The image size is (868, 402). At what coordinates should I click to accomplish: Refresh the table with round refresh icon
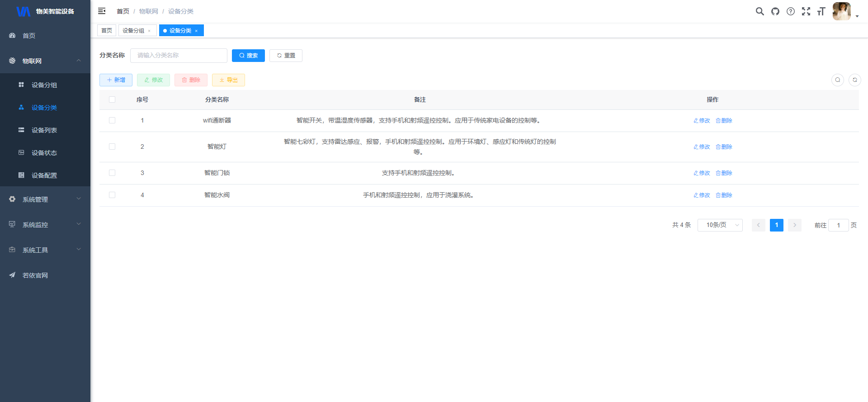pos(855,80)
